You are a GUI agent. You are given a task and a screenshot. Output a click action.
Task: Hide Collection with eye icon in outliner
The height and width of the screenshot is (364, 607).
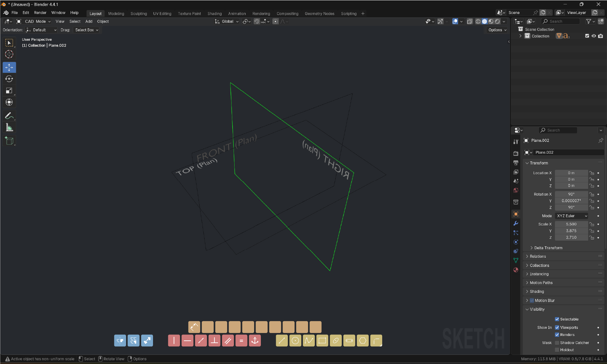click(594, 36)
